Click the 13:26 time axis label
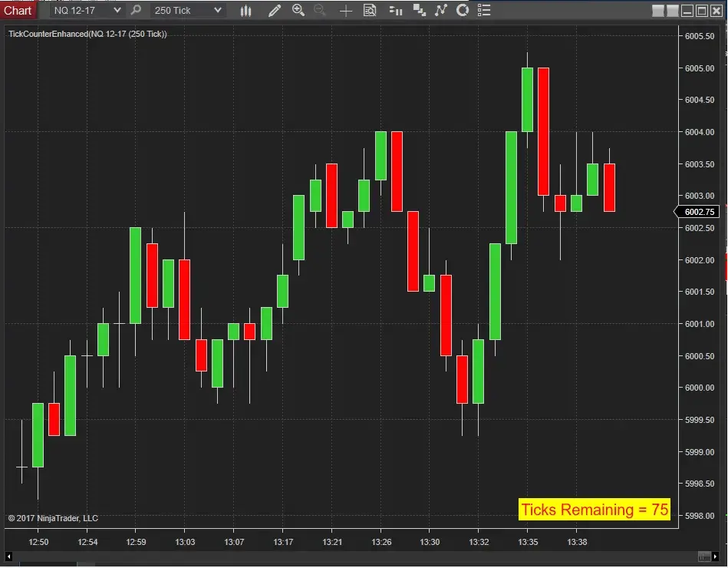 coord(381,542)
